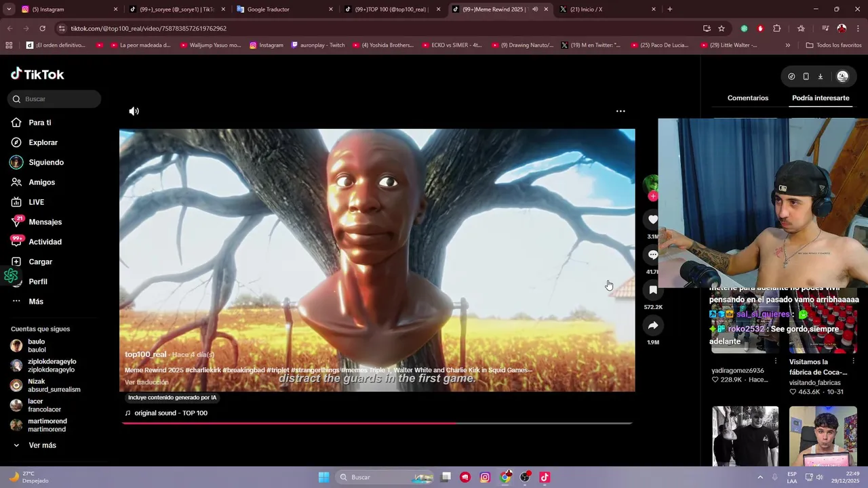Click Ver traducción under caption
Screen dimensions: 868x488
146,382
